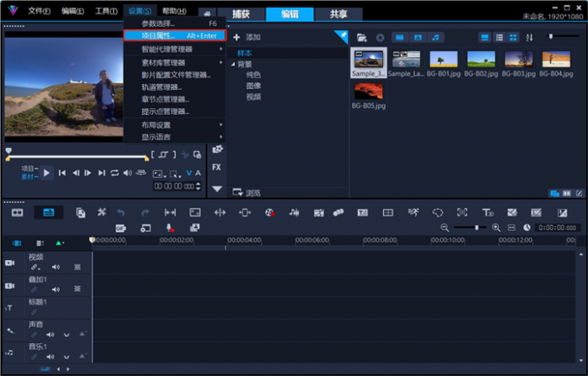588x376 pixels.
Task: Jump to the start of the preview
Action: (62, 173)
